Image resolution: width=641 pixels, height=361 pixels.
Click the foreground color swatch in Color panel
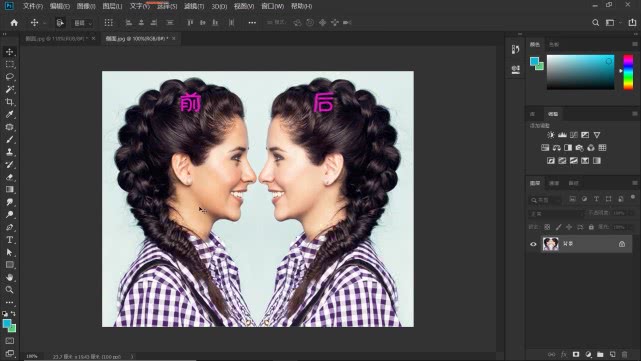tap(534, 62)
